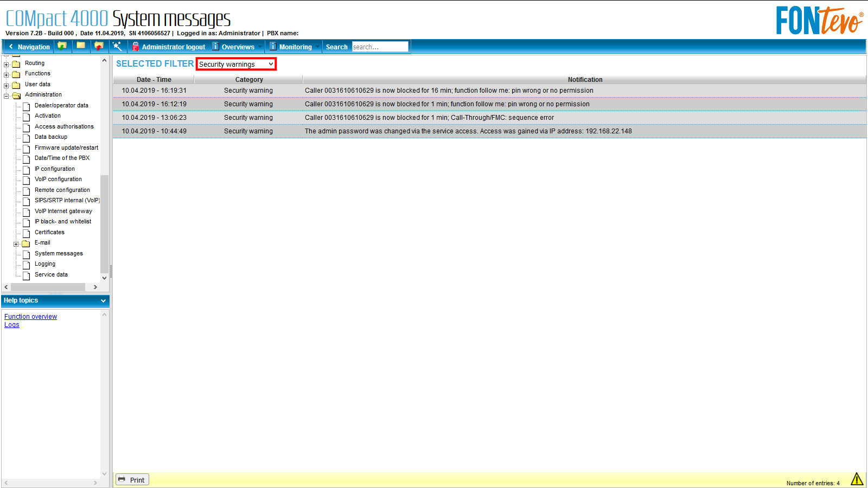Screen dimensions: 868x488
Task: Click the Notification column header
Action: tap(585, 80)
